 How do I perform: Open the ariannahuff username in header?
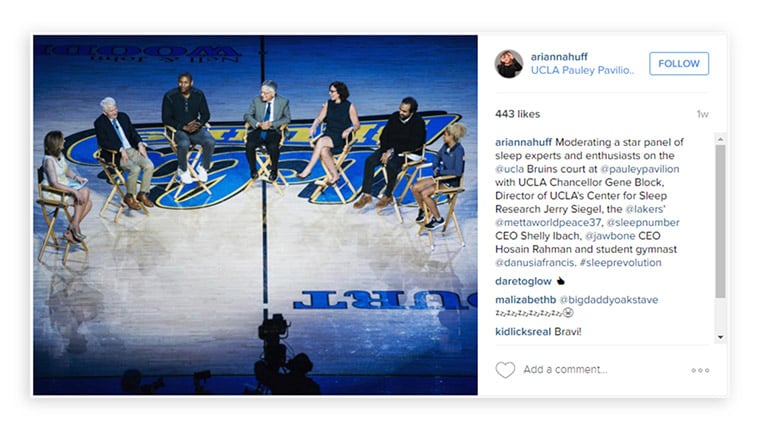[559, 57]
